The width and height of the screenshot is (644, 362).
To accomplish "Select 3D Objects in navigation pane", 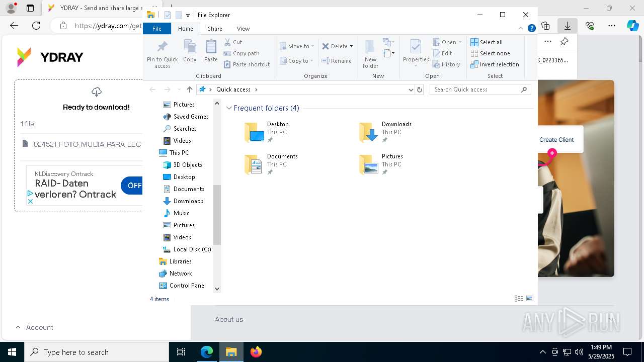I will point(183,165).
